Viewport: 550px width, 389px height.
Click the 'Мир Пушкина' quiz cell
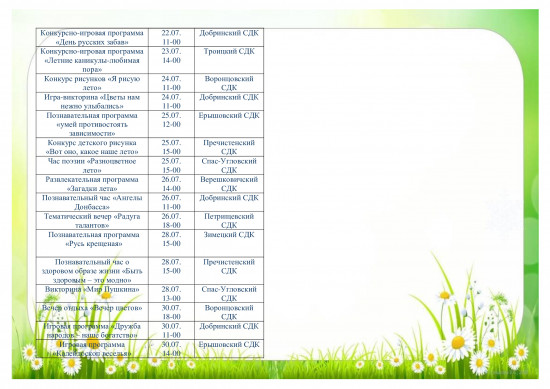tap(92, 294)
